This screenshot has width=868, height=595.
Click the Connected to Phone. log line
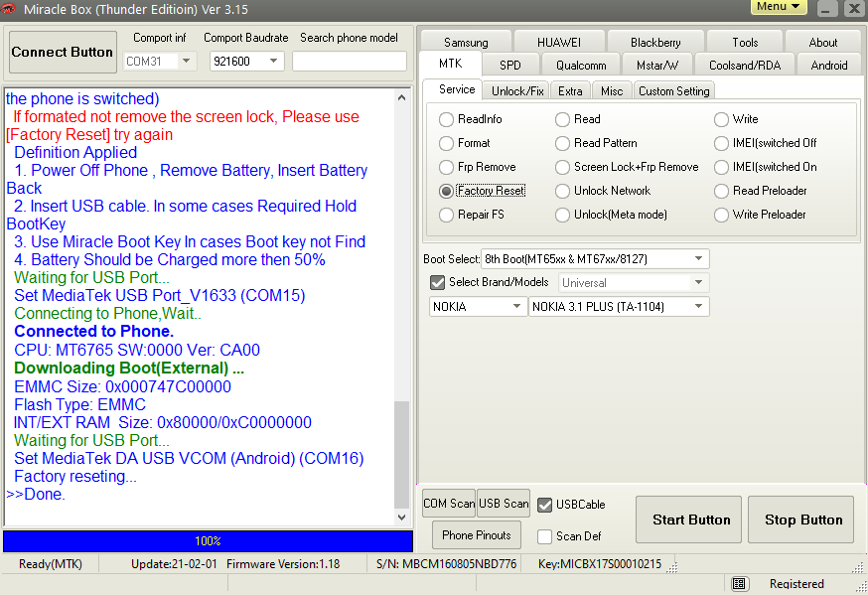pyautogui.click(x=93, y=331)
